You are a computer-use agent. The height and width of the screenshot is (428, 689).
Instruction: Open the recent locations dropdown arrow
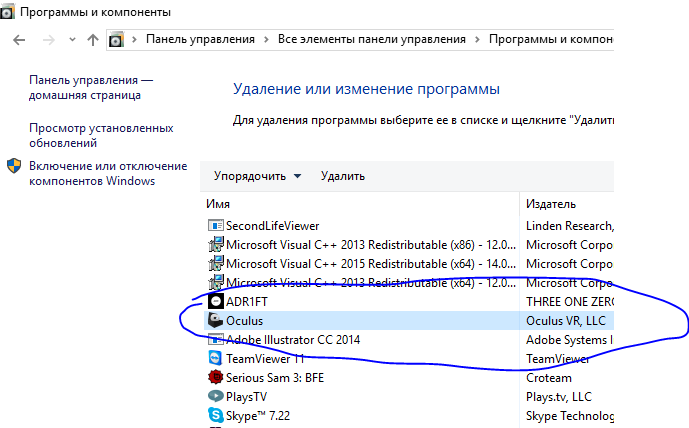click(73, 40)
